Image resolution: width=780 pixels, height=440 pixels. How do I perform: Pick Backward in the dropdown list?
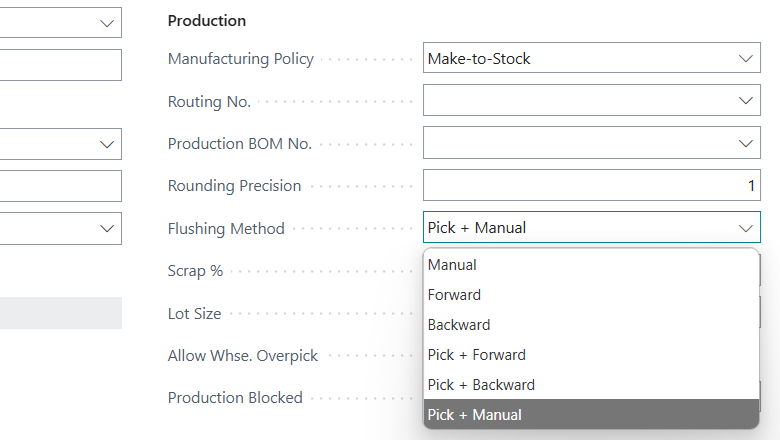[459, 325]
